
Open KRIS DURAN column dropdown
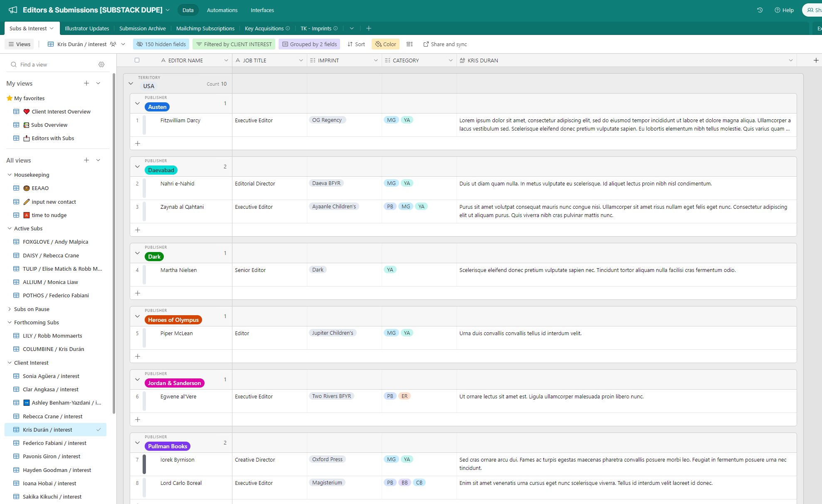click(790, 60)
